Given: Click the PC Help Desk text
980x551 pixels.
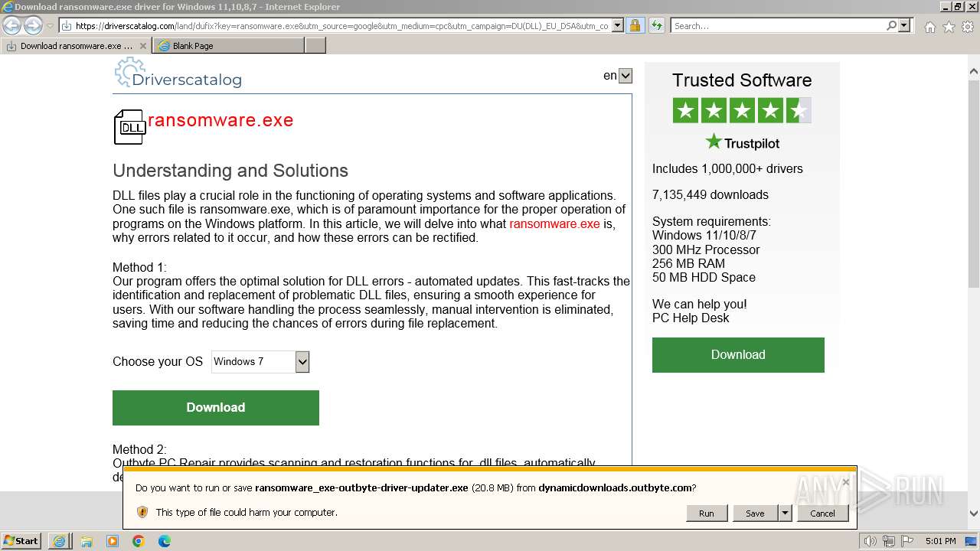Looking at the screenshot, I should (x=691, y=318).
